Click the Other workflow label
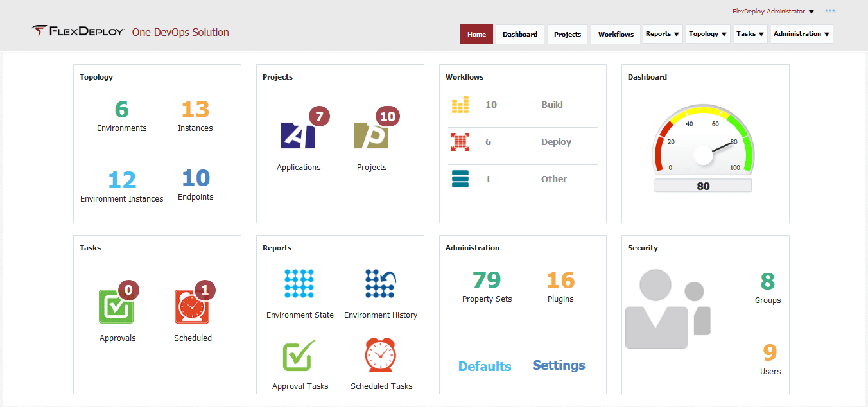The height and width of the screenshot is (407, 868). click(554, 179)
